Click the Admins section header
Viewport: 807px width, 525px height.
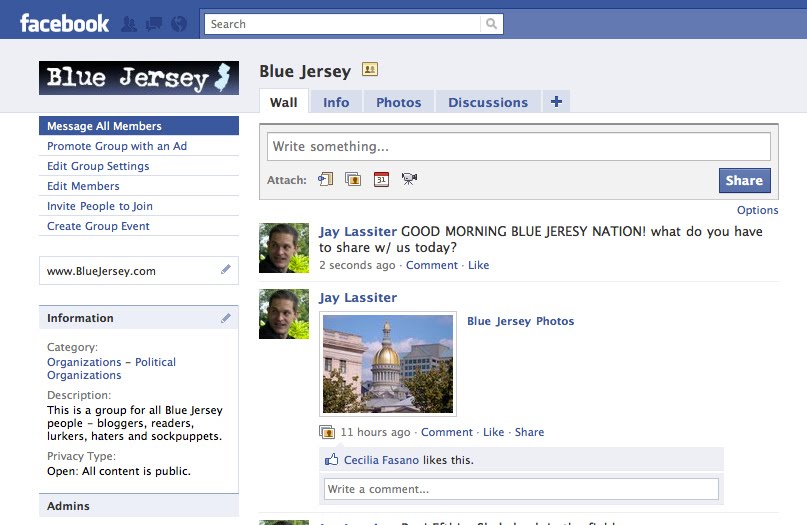(x=139, y=505)
